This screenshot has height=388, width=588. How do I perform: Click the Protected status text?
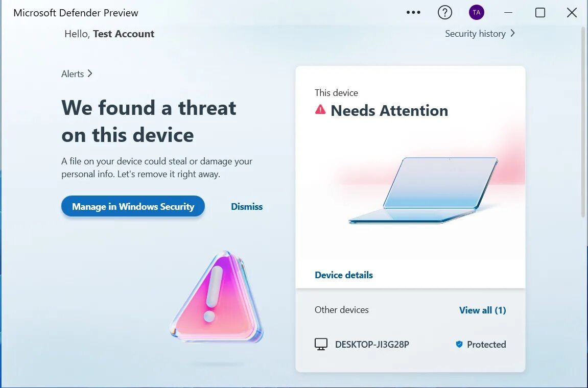(486, 345)
